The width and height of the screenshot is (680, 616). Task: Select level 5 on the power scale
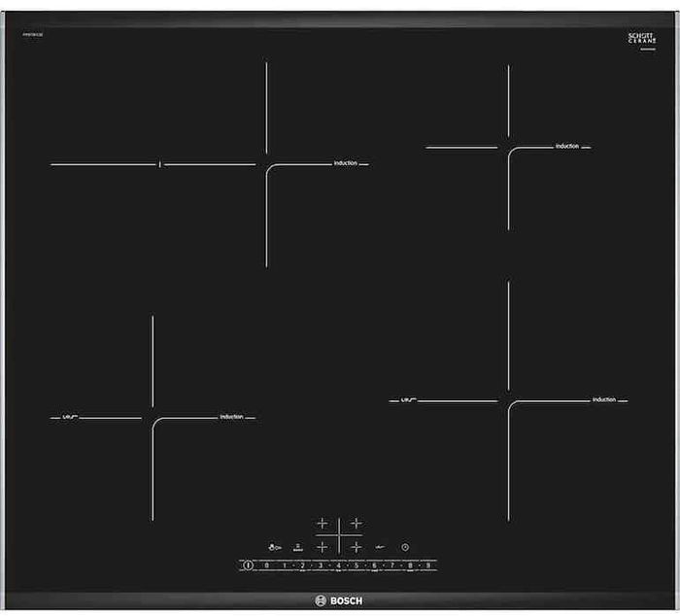pyautogui.click(x=356, y=565)
